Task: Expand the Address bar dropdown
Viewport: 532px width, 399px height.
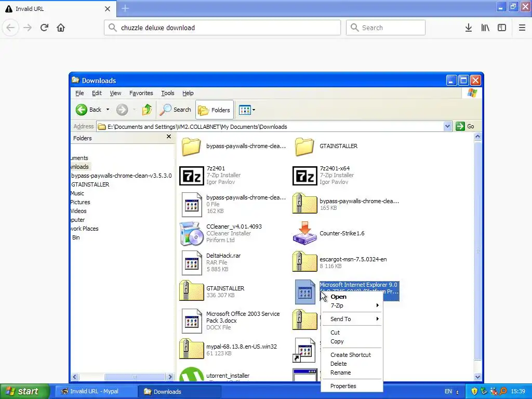Action: click(447, 126)
